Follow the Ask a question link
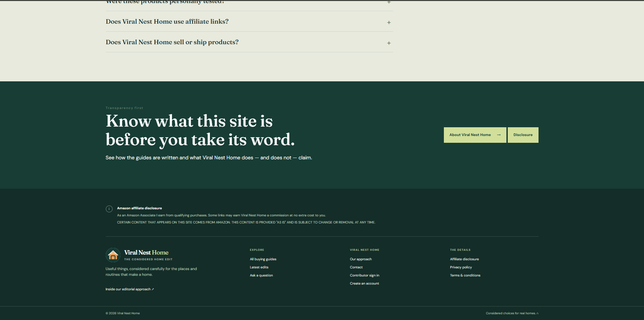The image size is (644, 320). (261, 275)
